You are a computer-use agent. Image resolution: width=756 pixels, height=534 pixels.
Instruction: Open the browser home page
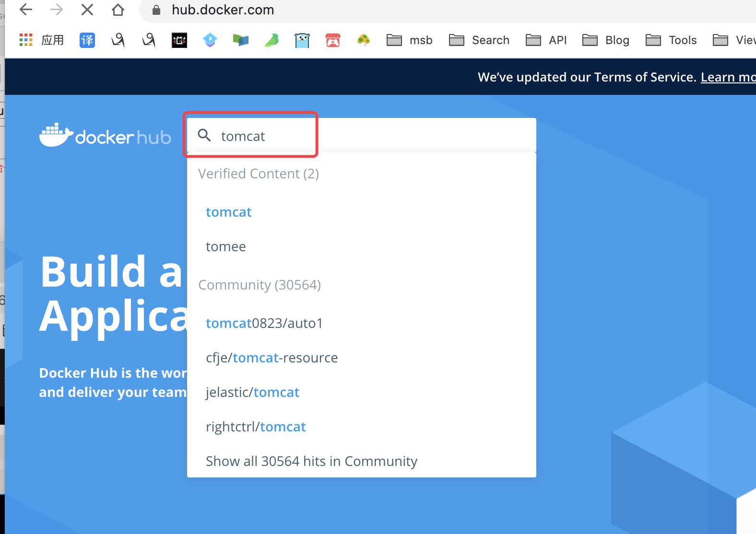pos(118,10)
